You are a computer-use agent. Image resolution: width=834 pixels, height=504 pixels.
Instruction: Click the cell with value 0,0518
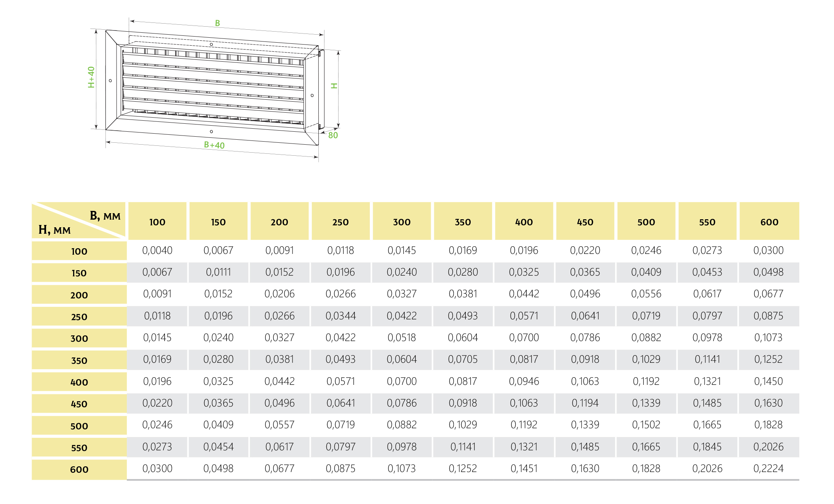click(402, 338)
